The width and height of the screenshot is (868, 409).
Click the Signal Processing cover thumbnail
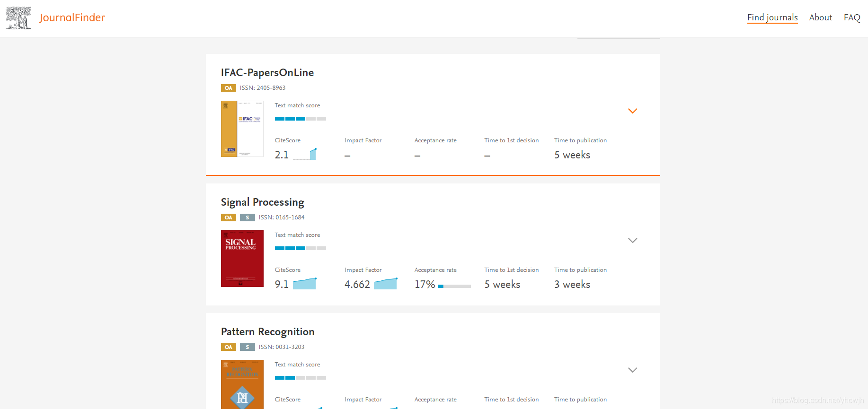(242, 259)
